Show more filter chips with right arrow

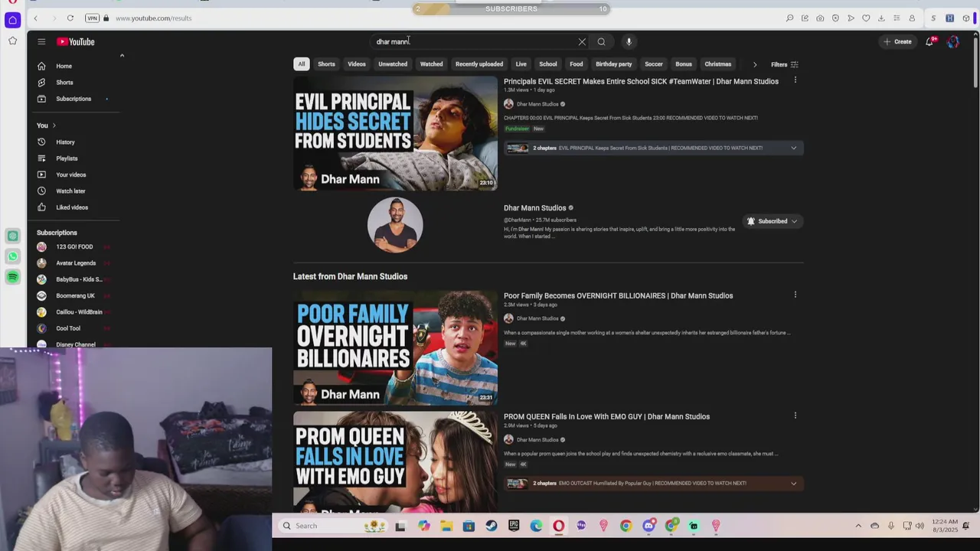(x=755, y=64)
